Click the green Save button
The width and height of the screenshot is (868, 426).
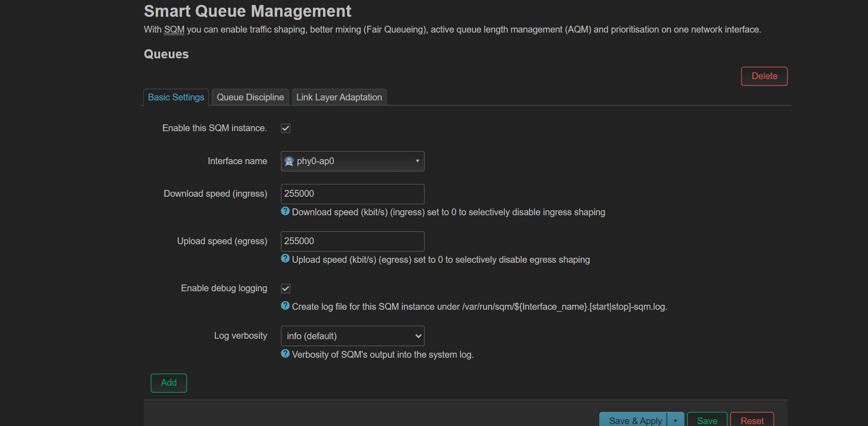[x=707, y=421]
